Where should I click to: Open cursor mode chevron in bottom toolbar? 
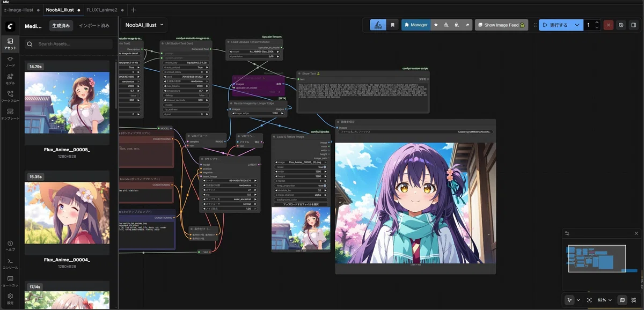[579, 300]
